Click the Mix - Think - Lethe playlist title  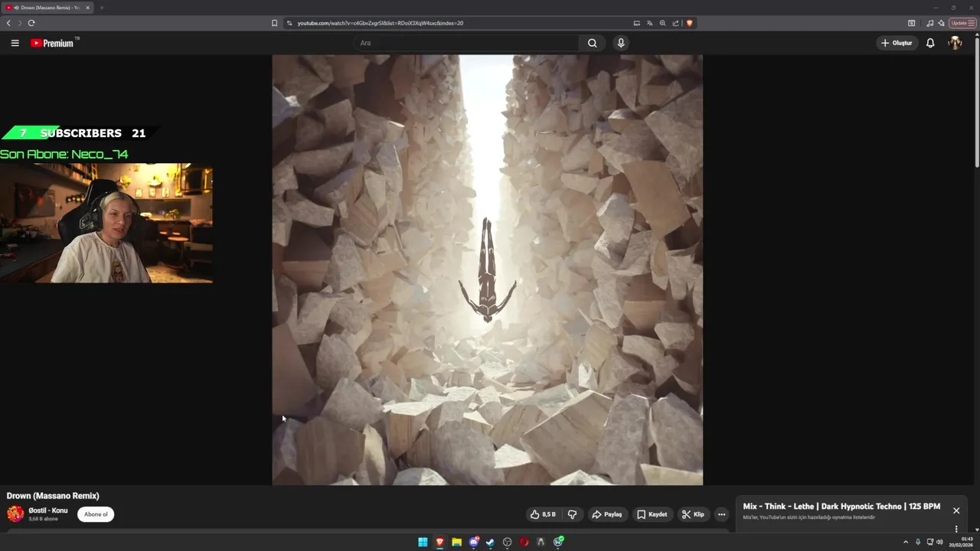coord(841,507)
